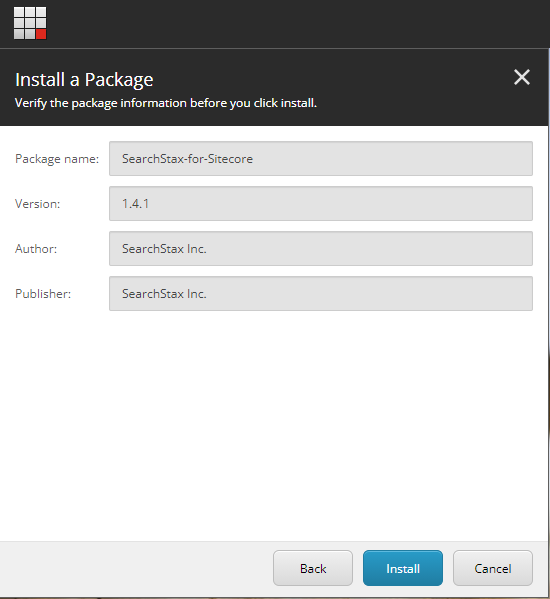
Task: Click the "Package name:" label
Action: (x=57, y=159)
